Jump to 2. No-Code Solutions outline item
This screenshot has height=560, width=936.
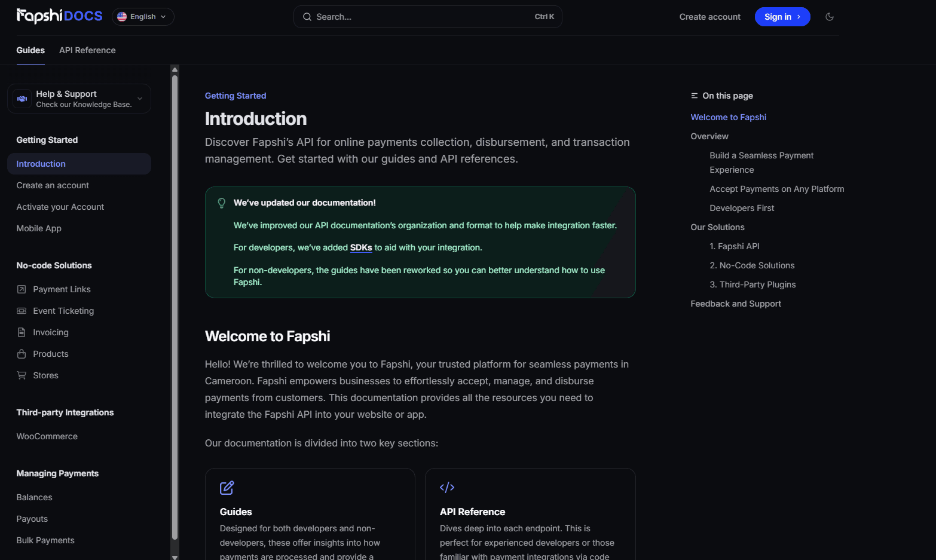coord(752,265)
